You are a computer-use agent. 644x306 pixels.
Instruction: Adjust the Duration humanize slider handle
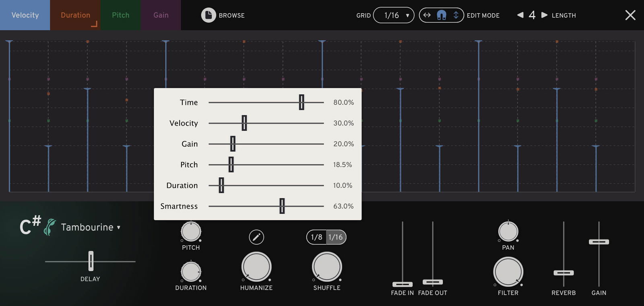click(221, 185)
